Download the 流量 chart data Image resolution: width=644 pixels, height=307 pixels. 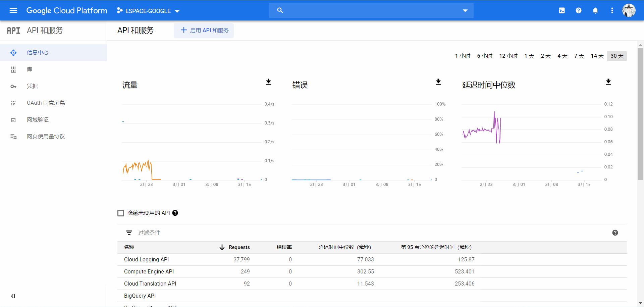click(268, 82)
